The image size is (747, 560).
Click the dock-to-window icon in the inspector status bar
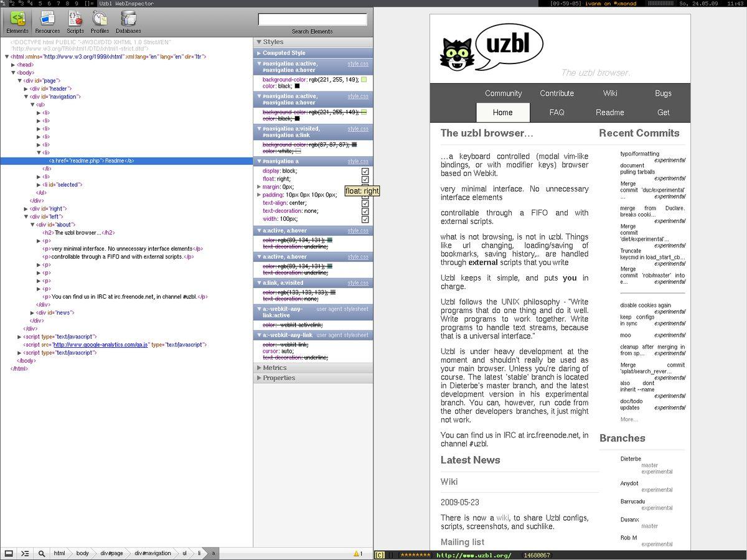[9, 553]
